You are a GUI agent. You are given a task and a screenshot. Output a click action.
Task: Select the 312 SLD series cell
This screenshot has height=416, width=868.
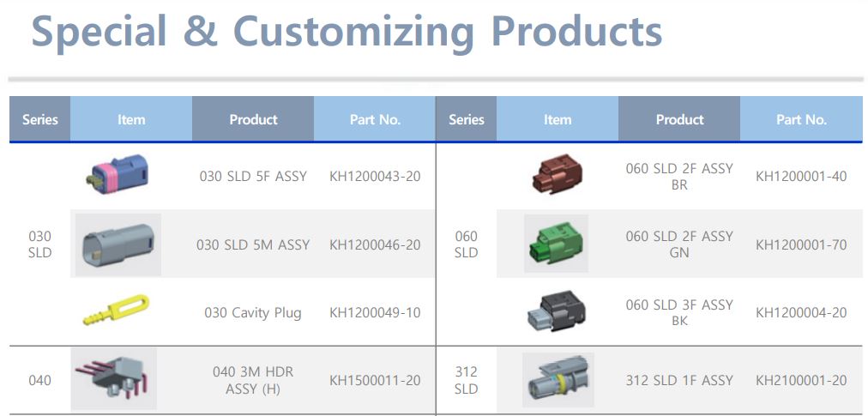pyautogui.click(x=466, y=380)
